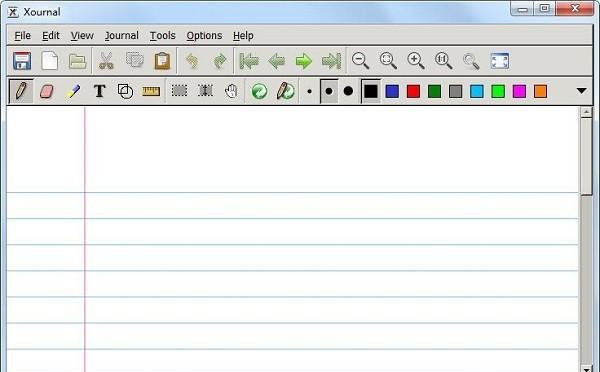Select the Text tool
The image size is (600, 372).
click(x=99, y=91)
